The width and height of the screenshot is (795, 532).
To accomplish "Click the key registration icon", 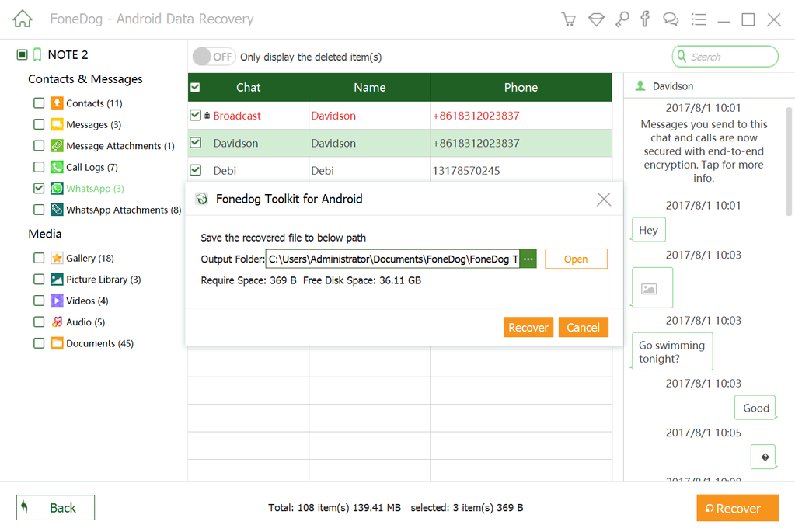I will (622, 19).
